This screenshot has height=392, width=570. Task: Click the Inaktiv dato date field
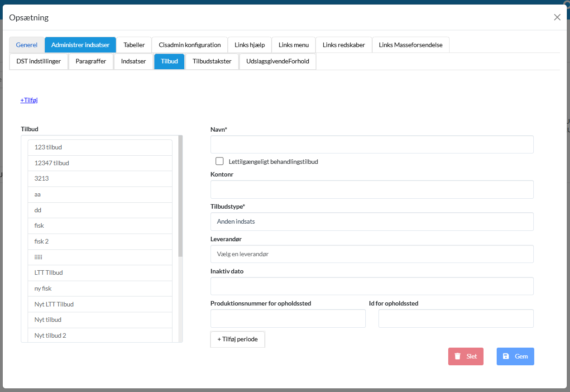372,286
